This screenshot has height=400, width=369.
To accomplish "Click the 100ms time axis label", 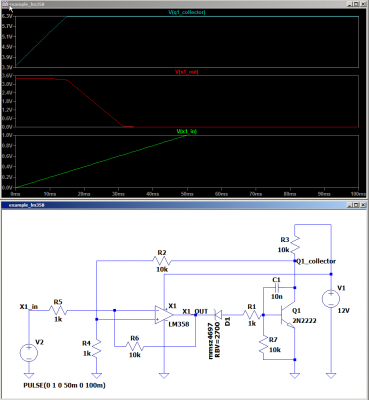I will [358, 194].
